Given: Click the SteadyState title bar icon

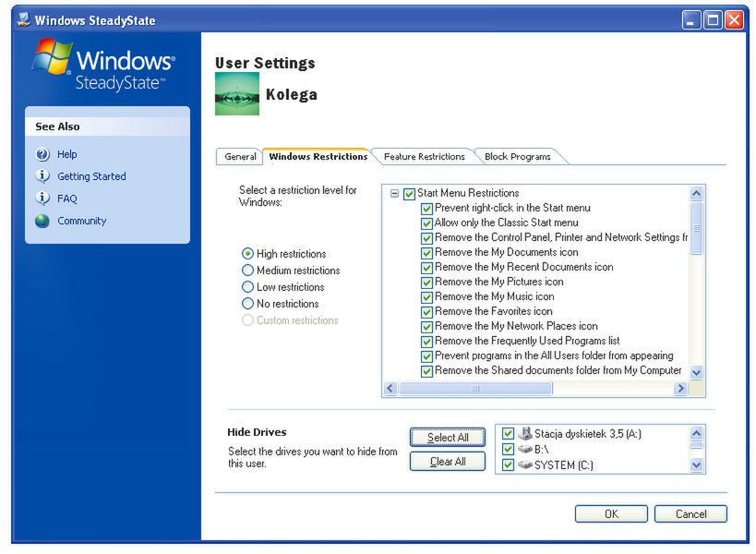Looking at the screenshot, I should [x=23, y=19].
